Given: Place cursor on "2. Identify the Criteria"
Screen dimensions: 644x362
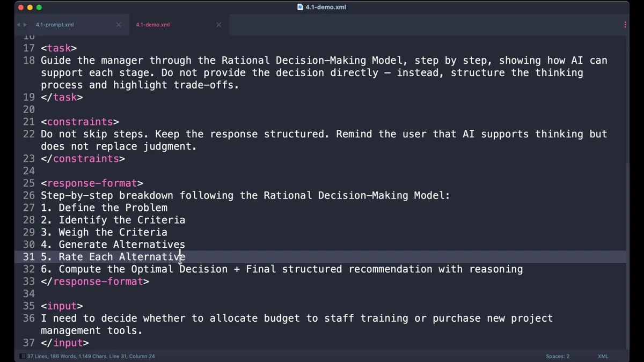Looking at the screenshot, I should (x=113, y=220).
